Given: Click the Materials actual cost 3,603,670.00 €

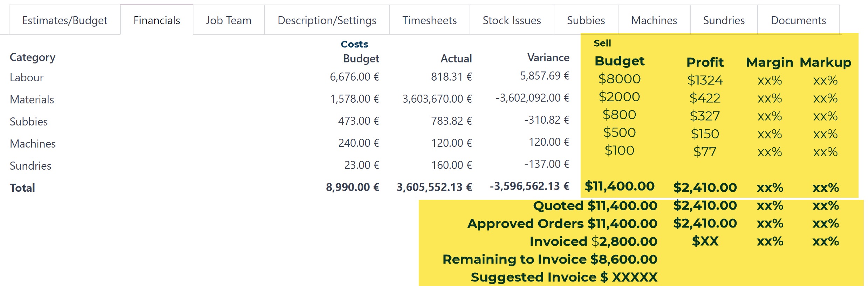Looking at the screenshot, I should pos(437,99).
